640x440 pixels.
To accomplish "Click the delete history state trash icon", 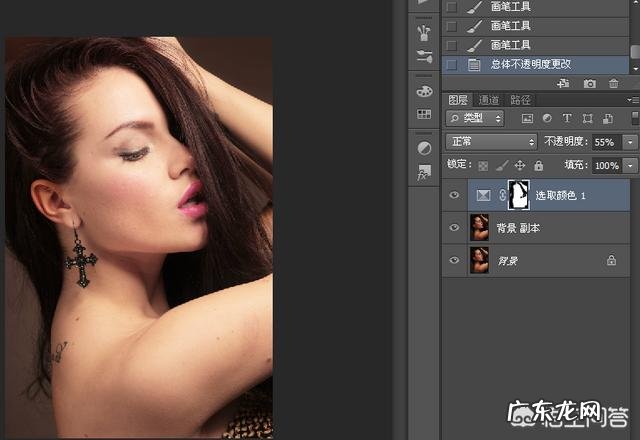I will pyautogui.click(x=614, y=84).
